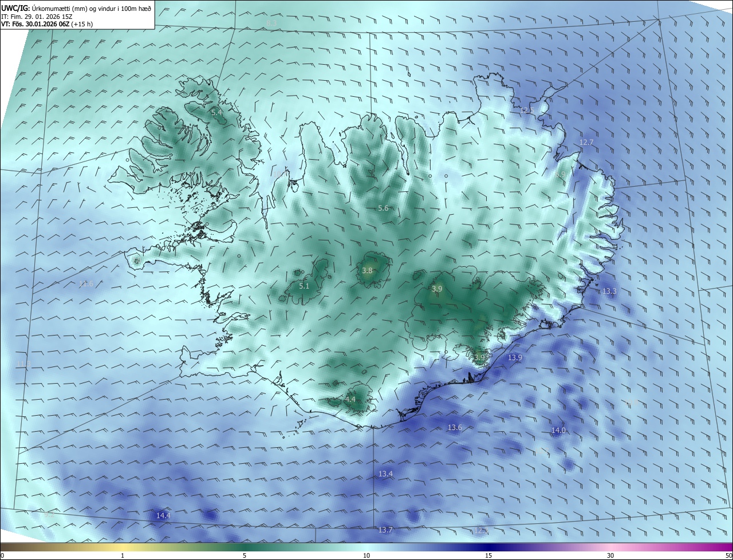Click the 11.6 value west of Iceland

pos(86,283)
